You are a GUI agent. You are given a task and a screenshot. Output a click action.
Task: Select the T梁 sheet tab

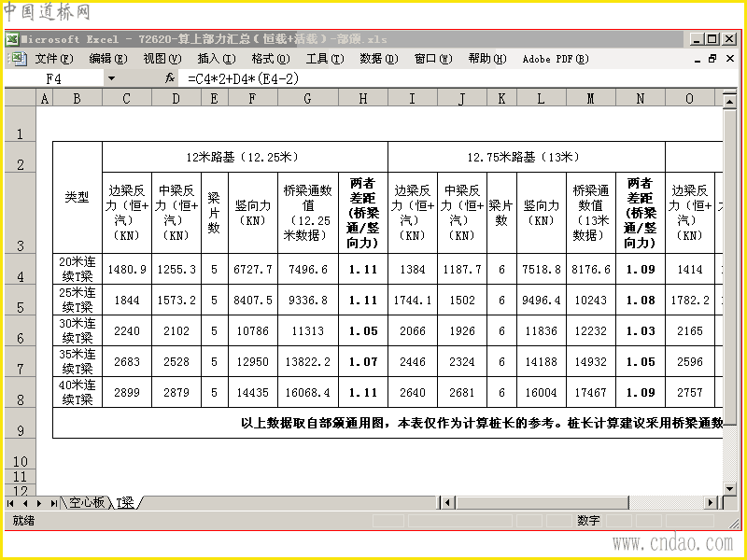point(126,502)
